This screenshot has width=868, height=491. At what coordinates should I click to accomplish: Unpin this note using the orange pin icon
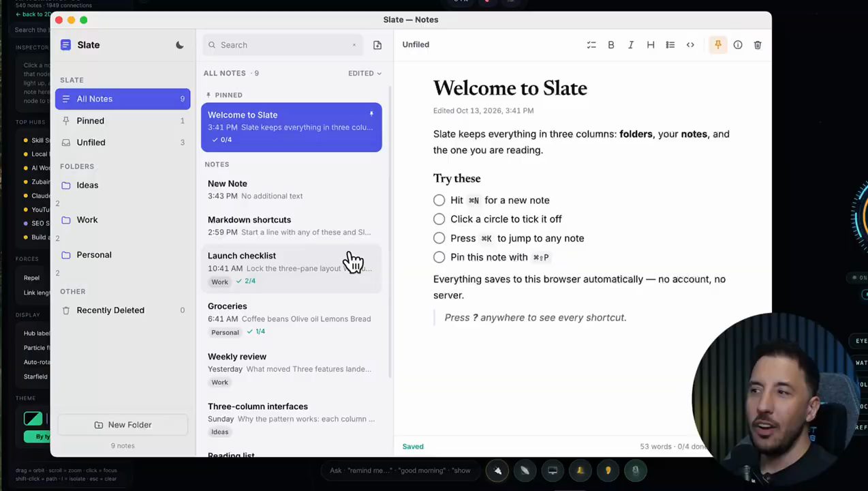tap(717, 45)
